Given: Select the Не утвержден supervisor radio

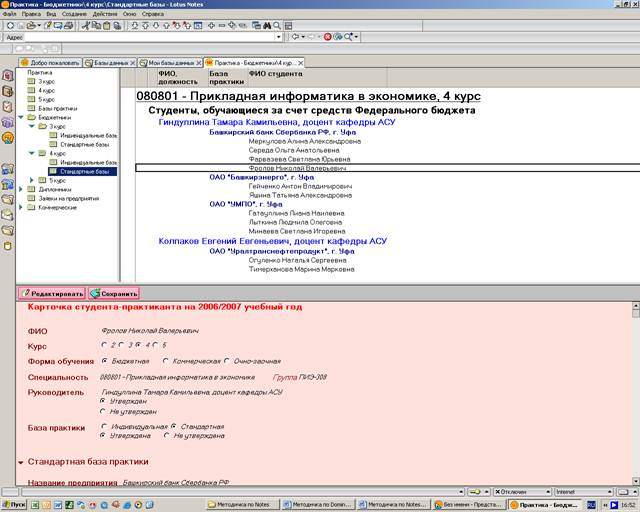Looking at the screenshot, I should pyautogui.click(x=103, y=411).
